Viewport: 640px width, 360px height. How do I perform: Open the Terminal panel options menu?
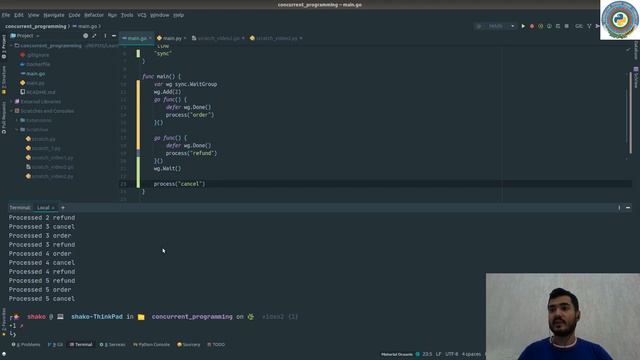(x=619, y=208)
